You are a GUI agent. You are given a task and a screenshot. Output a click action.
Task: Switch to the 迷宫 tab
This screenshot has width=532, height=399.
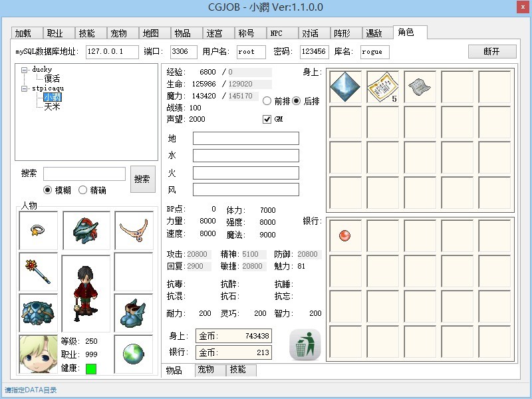pos(215,33)
